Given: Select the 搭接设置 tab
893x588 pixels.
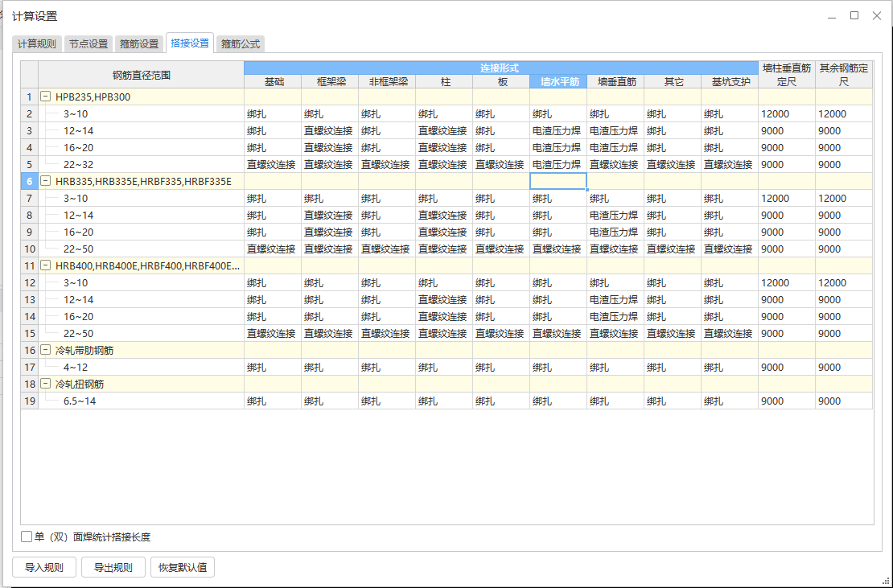Looking at the screenshot, I should coord(190,43).
